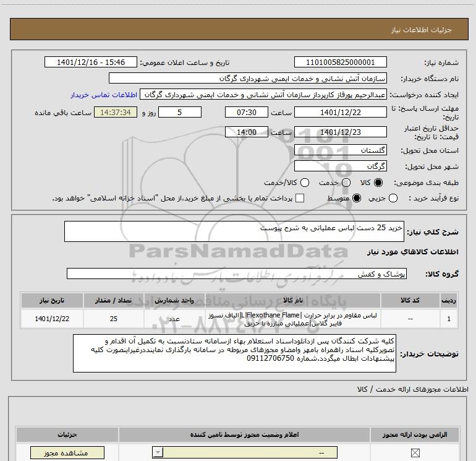The width and height of the screenshot is (476, 461).
Task: Click the جزئیات اطلاعات نیاز title bar
Action: coord(239,29)
